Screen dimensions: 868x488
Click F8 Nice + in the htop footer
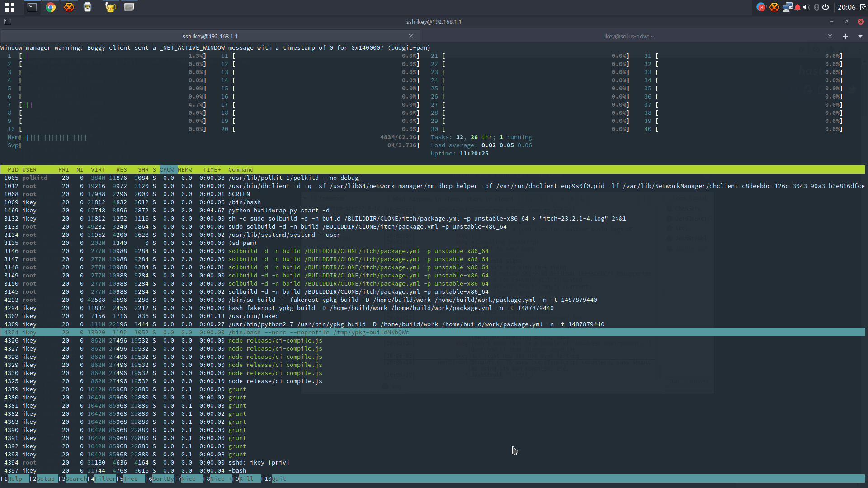click(217, 479)
